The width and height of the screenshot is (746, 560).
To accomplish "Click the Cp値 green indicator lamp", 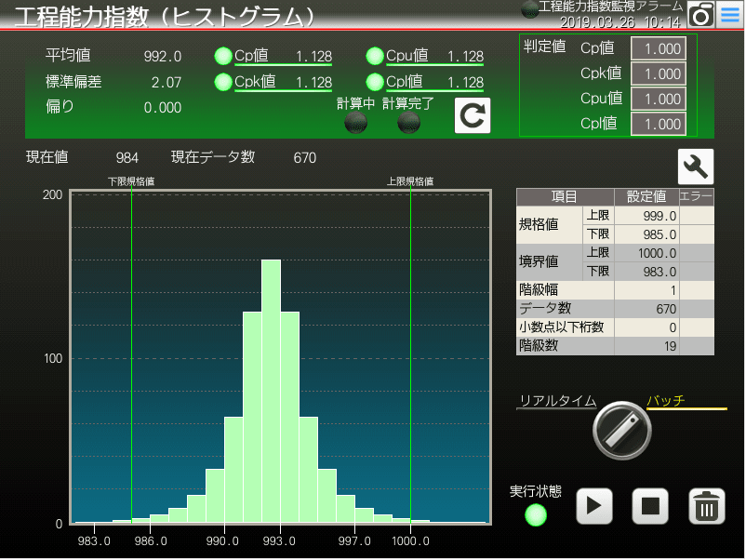I will point(223,56).
